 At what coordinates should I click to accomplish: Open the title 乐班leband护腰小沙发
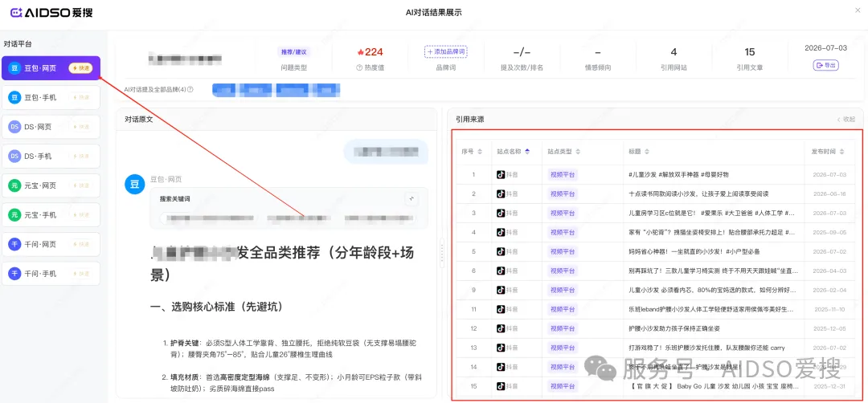[x=711, y=309]
